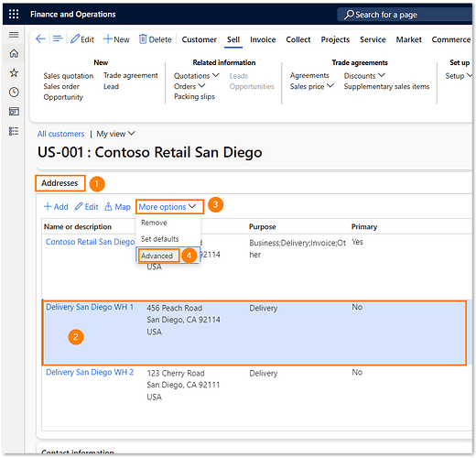This screenshot has width=476, height=458.
Task: Open Workspaces icon in sidebar
Action: click(x=14, y=112)
